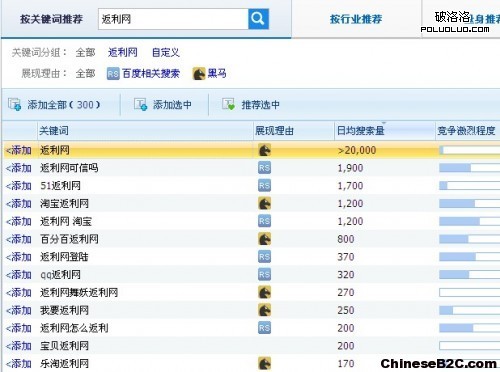Click the black horse icon in the filter row
Screen dimensions: 500x372
click(199, 74)
